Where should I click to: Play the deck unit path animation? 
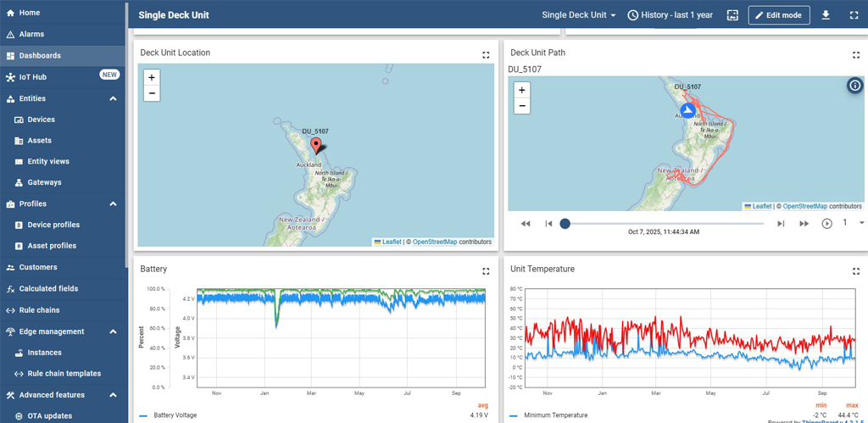pos(827,224)
